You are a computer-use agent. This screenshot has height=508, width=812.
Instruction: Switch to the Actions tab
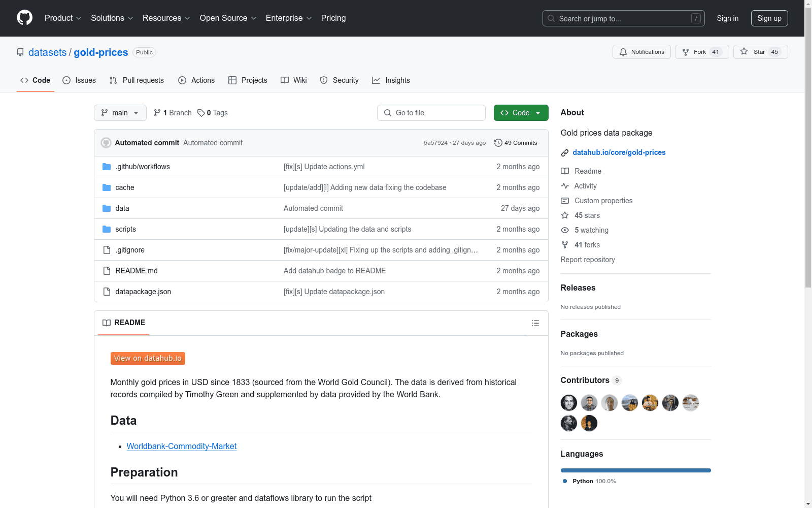click(196, 80)
